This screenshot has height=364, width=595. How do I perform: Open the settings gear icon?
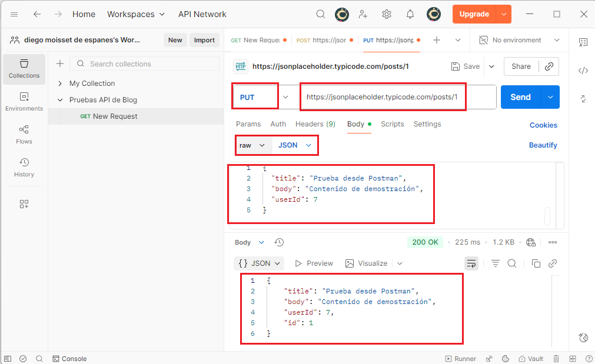[x=387, y=14]
